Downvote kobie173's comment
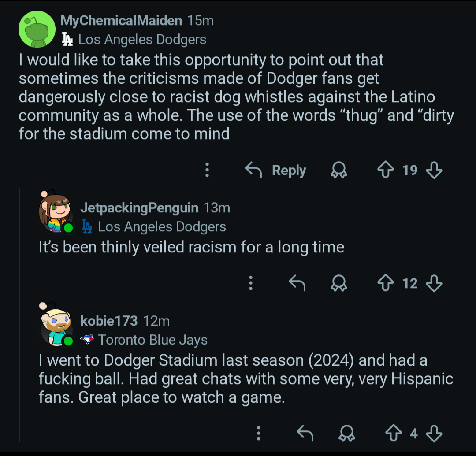The image size is (476, 456). tap(434, 434)
